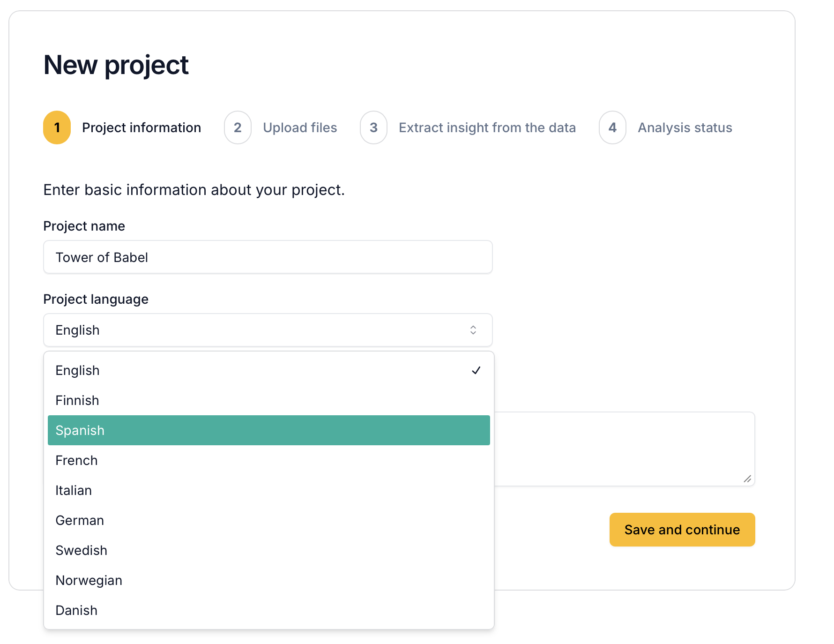Select English in the language list

tap(187, 370)
